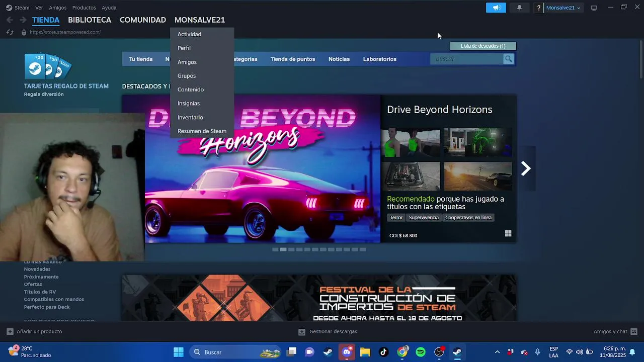The width and height of the screenshot is (644, 362).
Task: Open Compatibles con mandos link
Action: click(54, 299)
